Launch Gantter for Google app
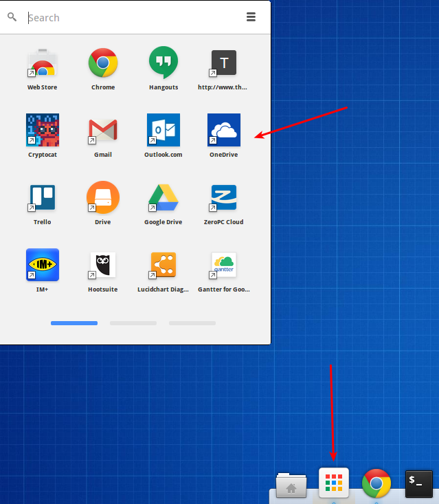Viewport: 439px width, 504px height. tap(224, 265)
